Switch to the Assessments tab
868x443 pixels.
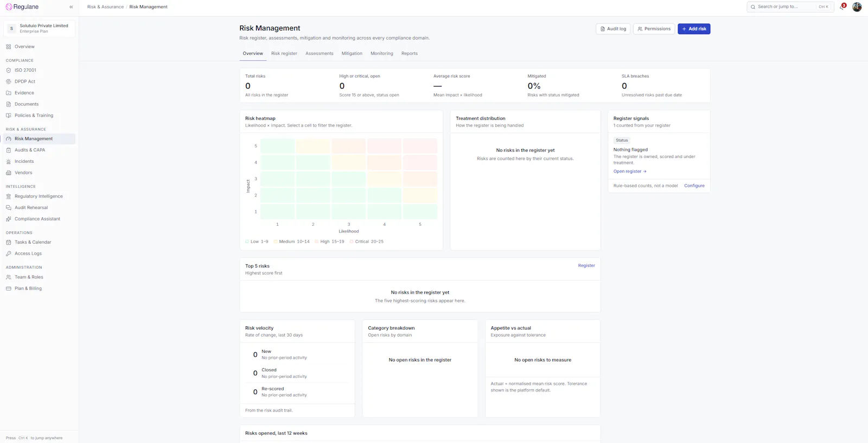(x=320, y=53)
